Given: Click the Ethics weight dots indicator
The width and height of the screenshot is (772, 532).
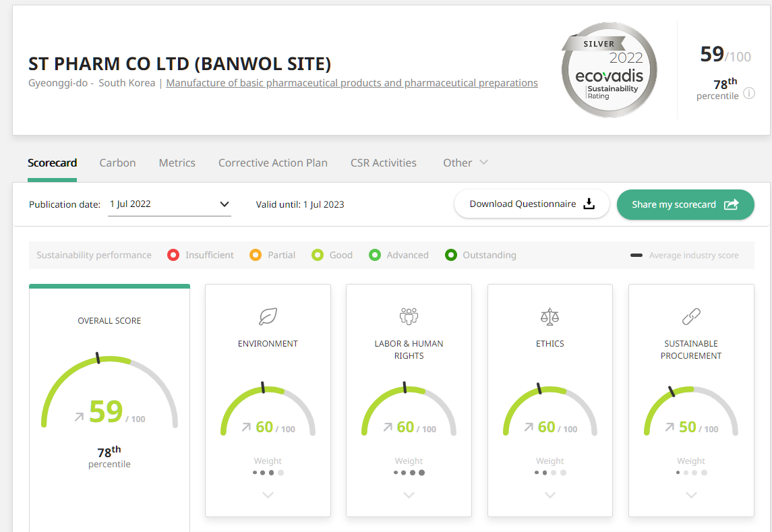Looking at the screenshot, I should point(550,473).
